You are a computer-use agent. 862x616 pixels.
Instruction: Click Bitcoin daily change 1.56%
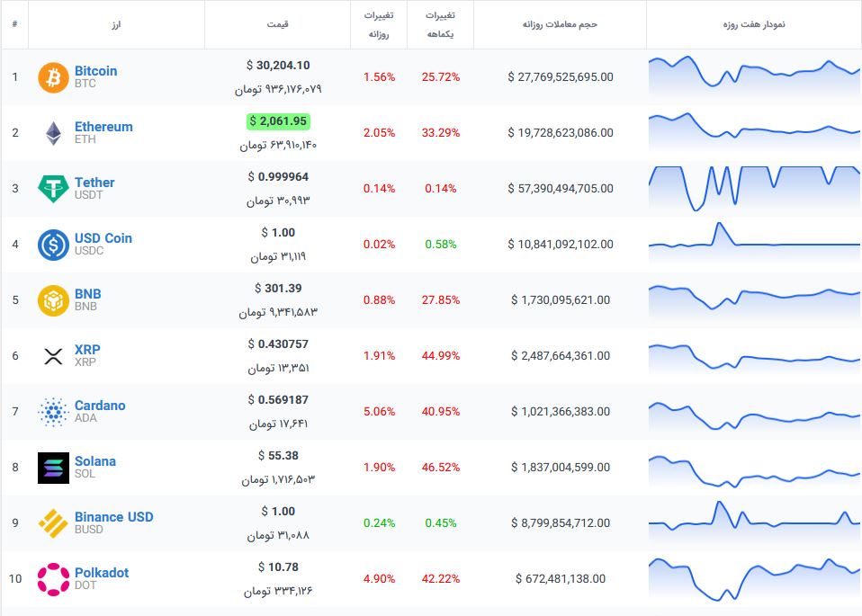[380, 77]
